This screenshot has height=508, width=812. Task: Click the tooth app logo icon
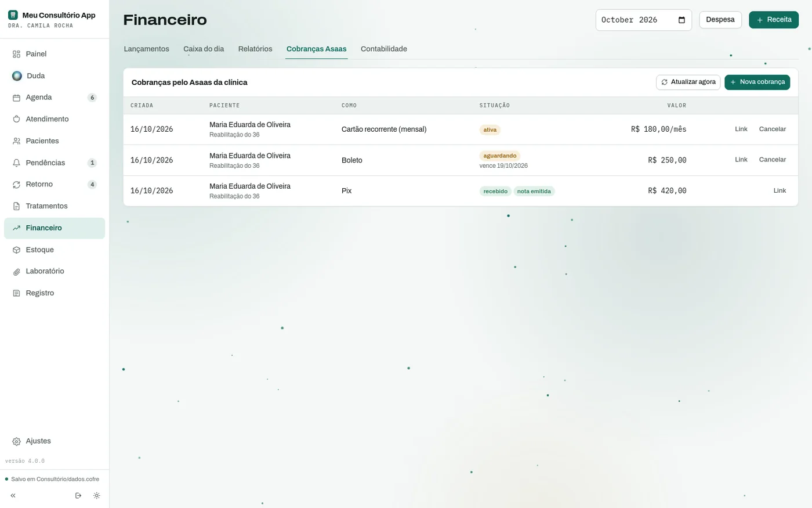pyautogui.click(x=13, y=15)
